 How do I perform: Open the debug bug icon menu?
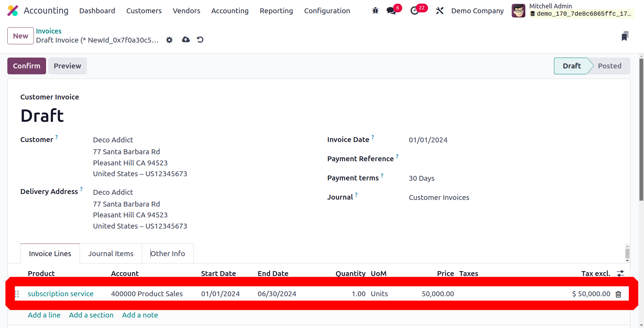point(375,11)
